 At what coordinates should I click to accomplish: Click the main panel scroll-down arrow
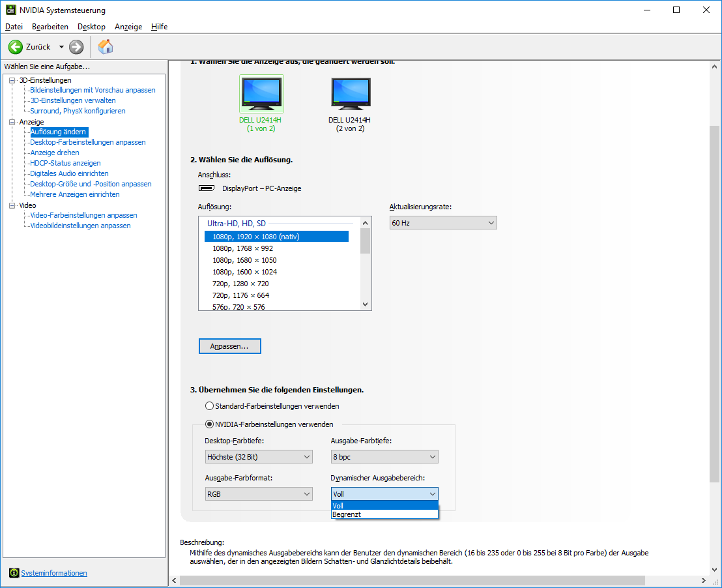coord(714,570)
